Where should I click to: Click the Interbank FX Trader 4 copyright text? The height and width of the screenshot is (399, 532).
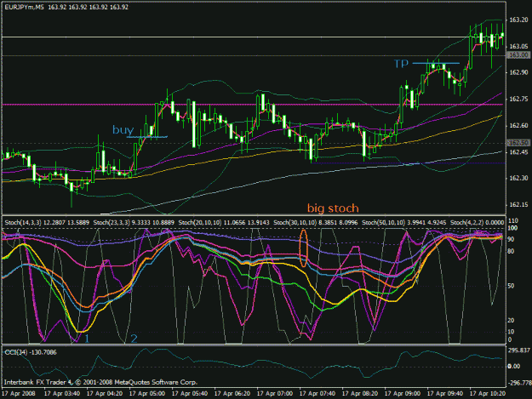100,382
